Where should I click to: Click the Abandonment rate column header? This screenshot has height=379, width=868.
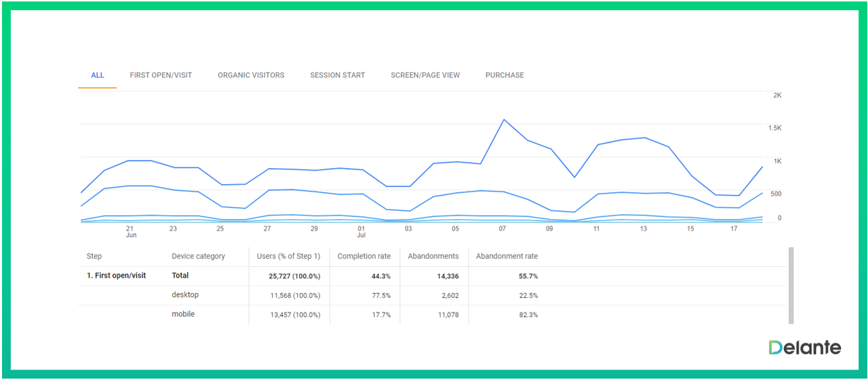(x=507, y=256)
